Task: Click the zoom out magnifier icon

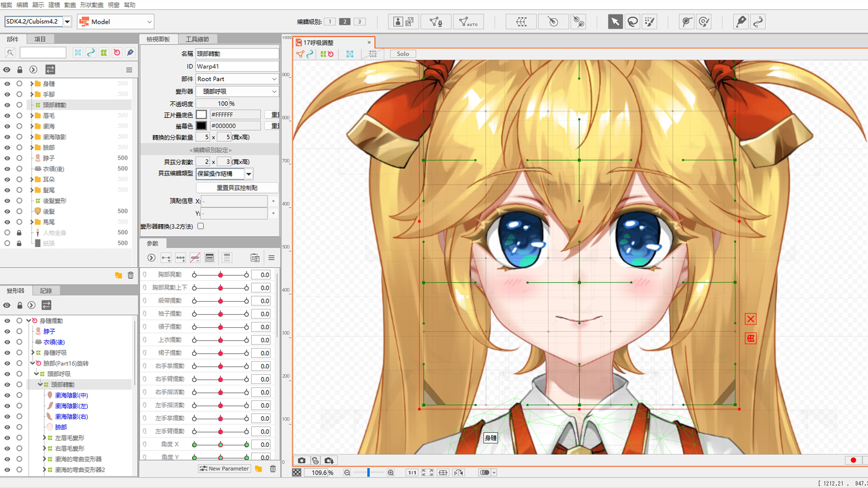Action: (347, 472)
